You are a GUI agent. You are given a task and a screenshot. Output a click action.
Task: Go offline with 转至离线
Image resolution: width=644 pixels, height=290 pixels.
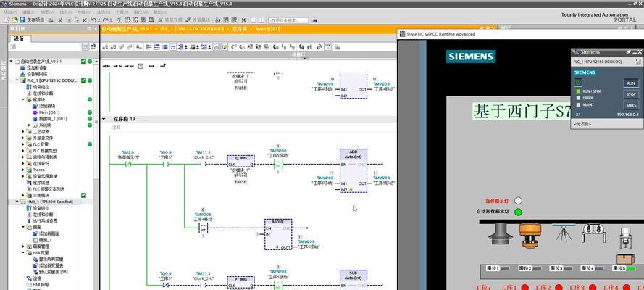198,20
